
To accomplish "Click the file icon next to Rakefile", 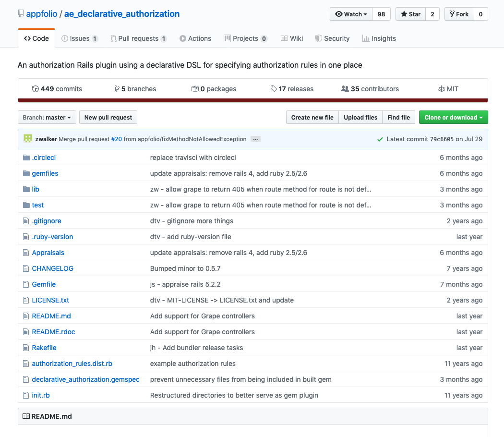I will coord(26,348).
